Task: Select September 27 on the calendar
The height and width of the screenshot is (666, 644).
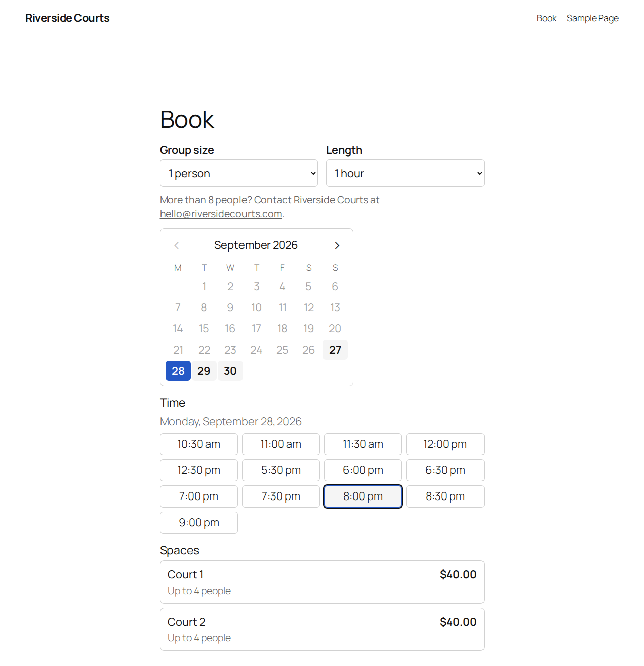Action: pyautogui.click(x=335, y=350)
